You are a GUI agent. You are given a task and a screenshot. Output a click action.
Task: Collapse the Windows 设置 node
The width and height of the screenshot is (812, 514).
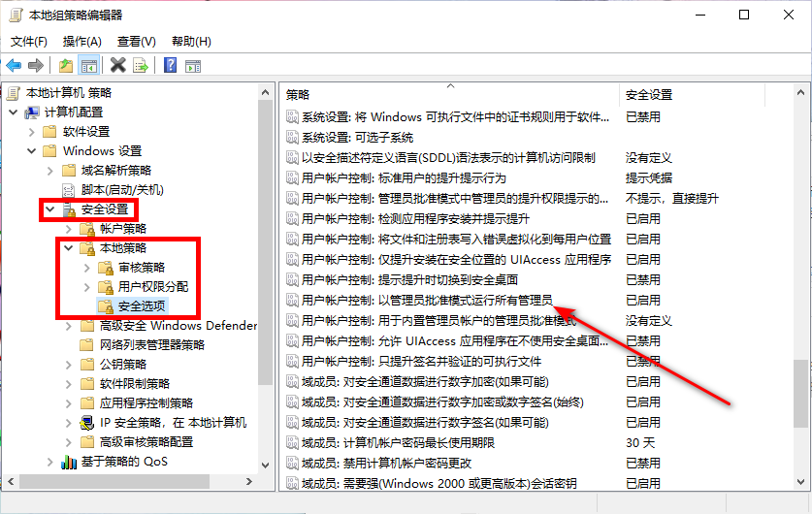(x=32, y=151)
